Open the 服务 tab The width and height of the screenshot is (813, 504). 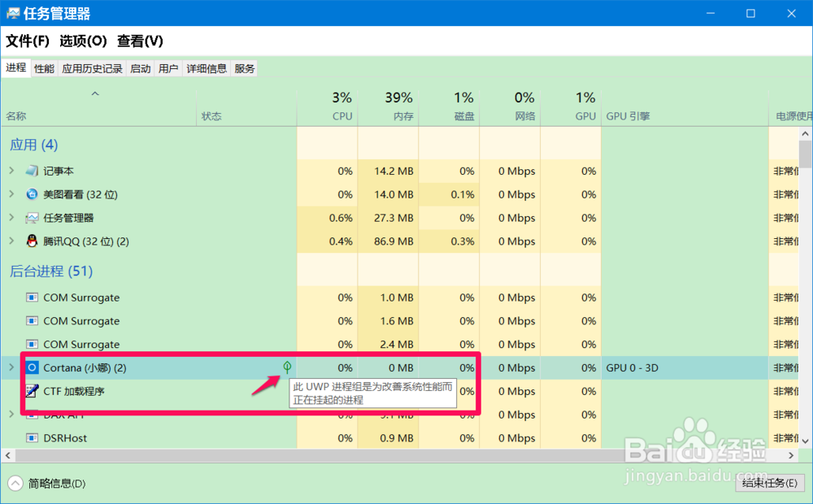(x=245, y=68)
